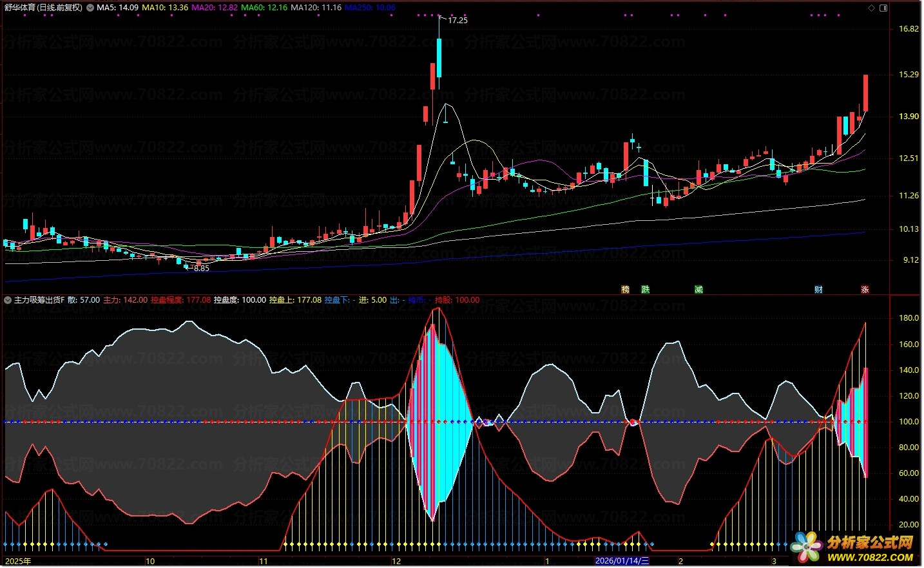
Task: Click the 100.0 indicator axis label
Action: 909,422
